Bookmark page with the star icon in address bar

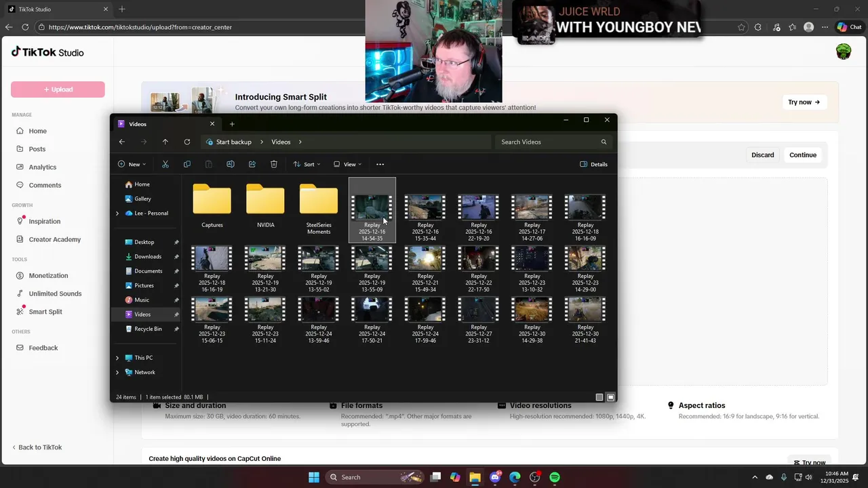pos(741,27)
